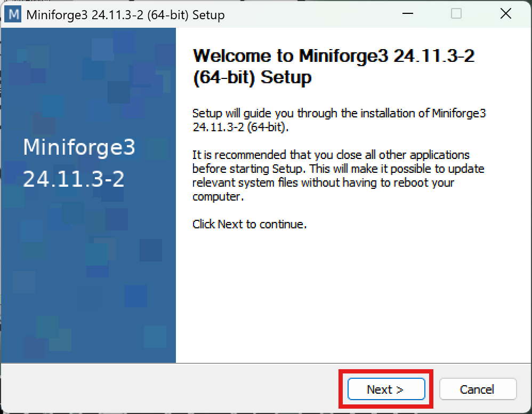Click the greyed-out maximize window button
This screenshot has width=532, height=414.
click(456, 14)
